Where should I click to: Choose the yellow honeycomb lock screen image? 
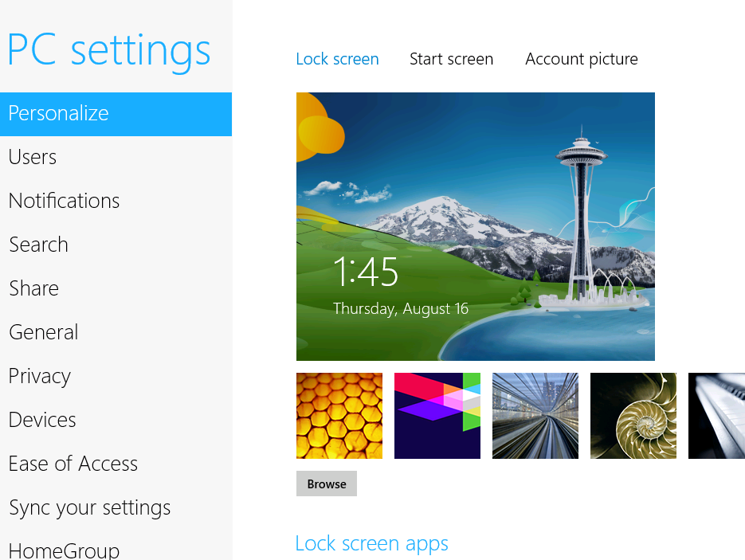tap(339, 416)
